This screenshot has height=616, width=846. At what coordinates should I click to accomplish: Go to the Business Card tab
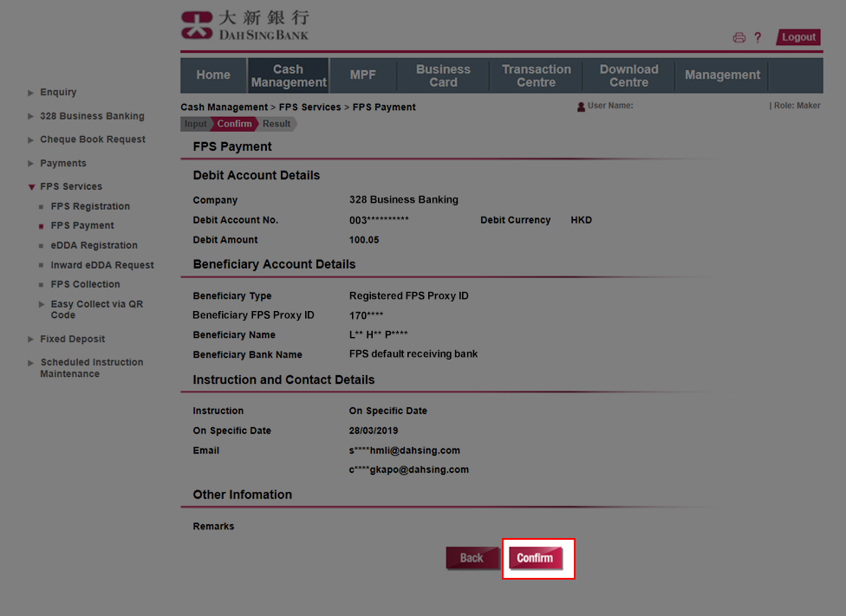pyautogui.click(x=443, y=75)
